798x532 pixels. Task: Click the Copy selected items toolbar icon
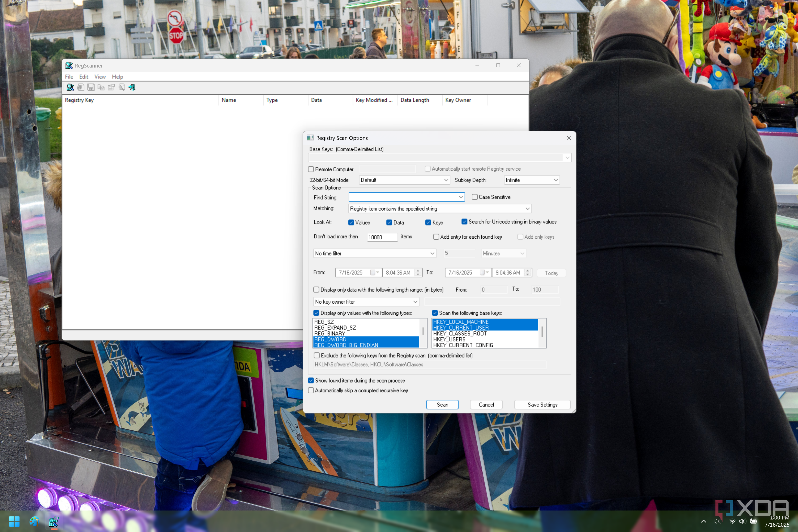tap(101, 87)
